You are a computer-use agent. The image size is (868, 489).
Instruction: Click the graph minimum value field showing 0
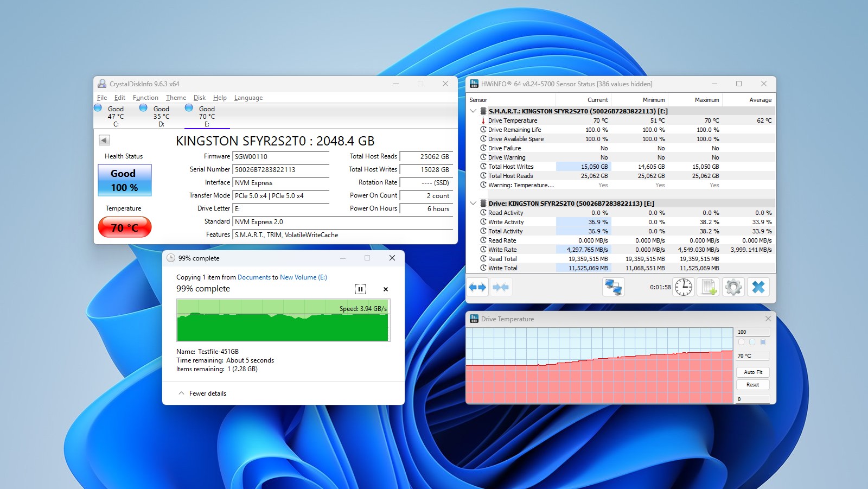pos(753,399)
